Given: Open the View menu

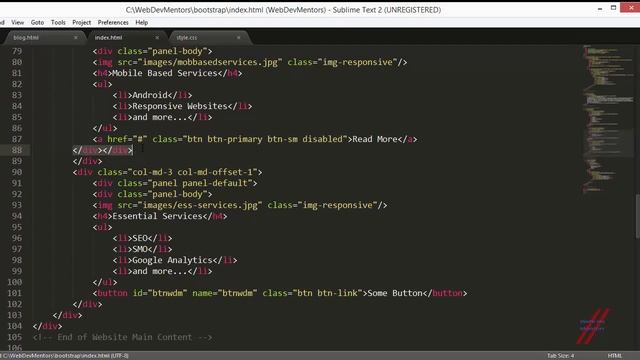Looking at the screenshot, I should point(18,22).
